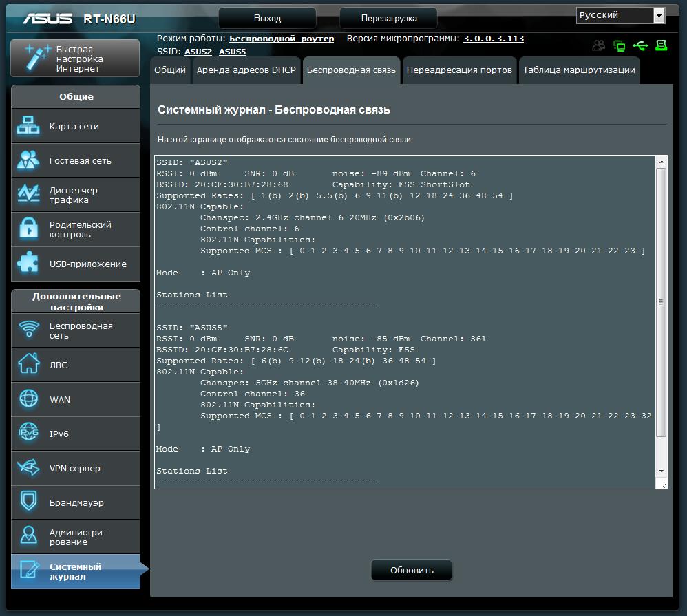Click the Administration user icon
The width and height of the screenshot is (687, 616).
tap(29, 536)
